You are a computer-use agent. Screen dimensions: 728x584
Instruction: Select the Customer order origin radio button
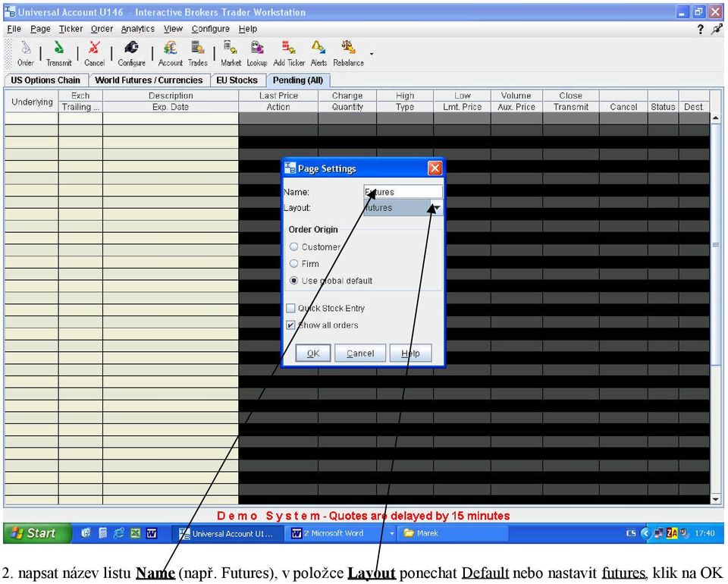tap(294, 247)
